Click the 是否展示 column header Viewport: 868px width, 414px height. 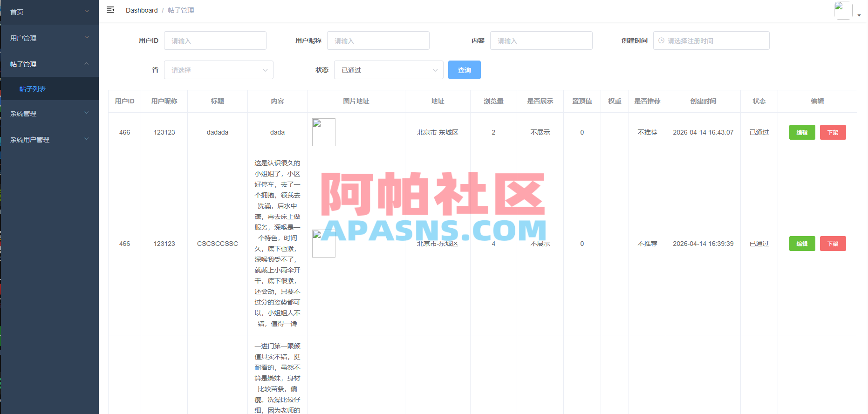pos(540,101)
